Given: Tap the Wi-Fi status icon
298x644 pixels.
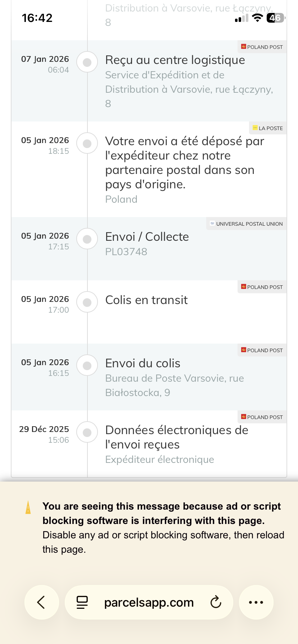Looking at the screenshot, I should click(257, 18).
